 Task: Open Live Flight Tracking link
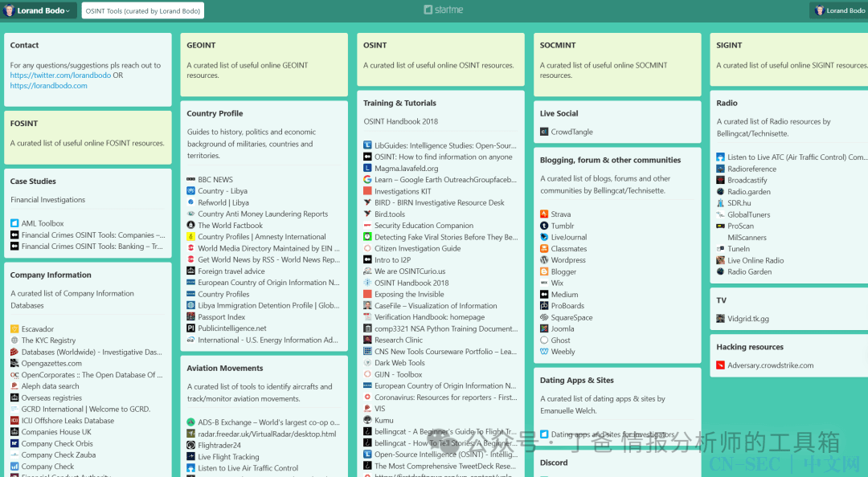coord(228,457)
